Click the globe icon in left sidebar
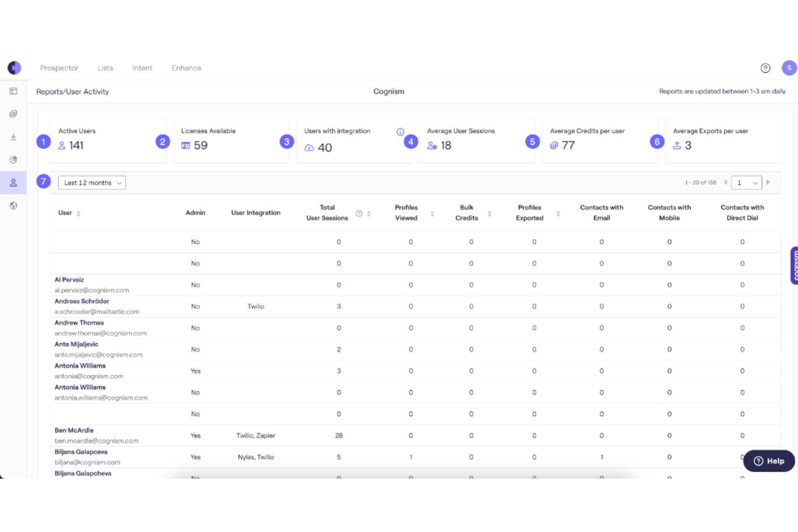The height and width of the screenshot is (532, 798). pyautogui.click(x=13, y=205)
